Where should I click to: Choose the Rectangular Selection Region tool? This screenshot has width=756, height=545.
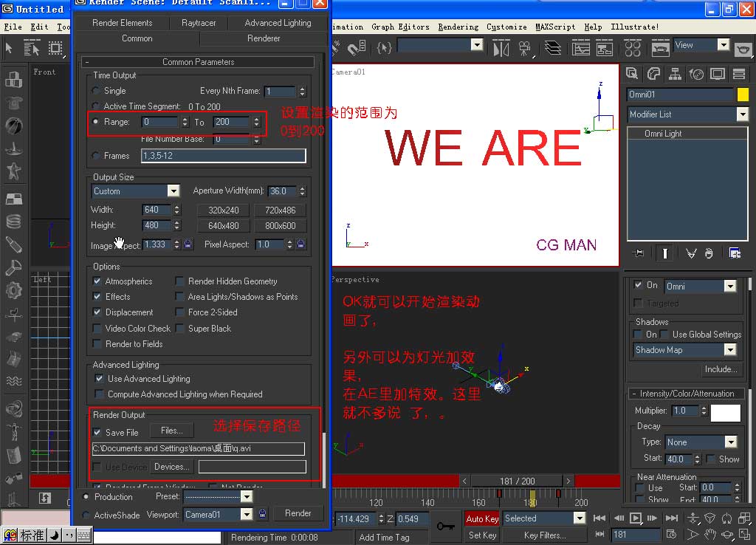pos(56,48)
